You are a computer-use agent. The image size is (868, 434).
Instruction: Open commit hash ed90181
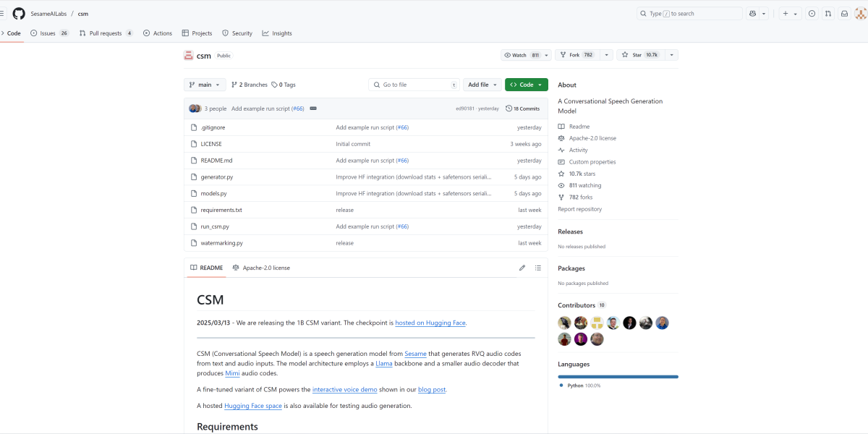465,109
